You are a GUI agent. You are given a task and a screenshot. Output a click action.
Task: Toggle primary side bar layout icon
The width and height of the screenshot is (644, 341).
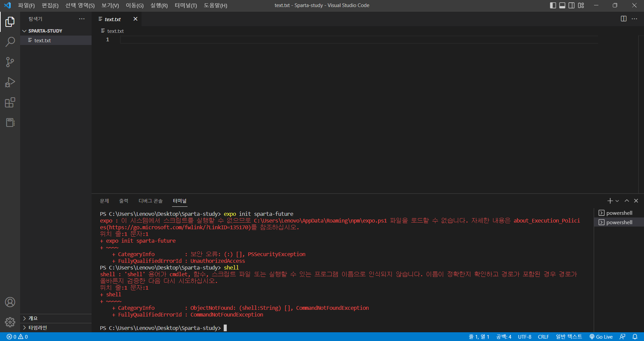pos(553,5)
